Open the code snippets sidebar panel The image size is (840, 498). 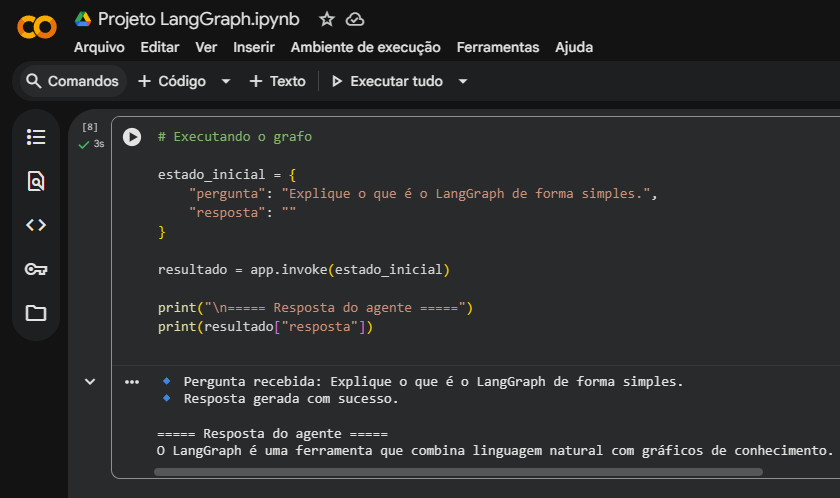tap(36, 225)
